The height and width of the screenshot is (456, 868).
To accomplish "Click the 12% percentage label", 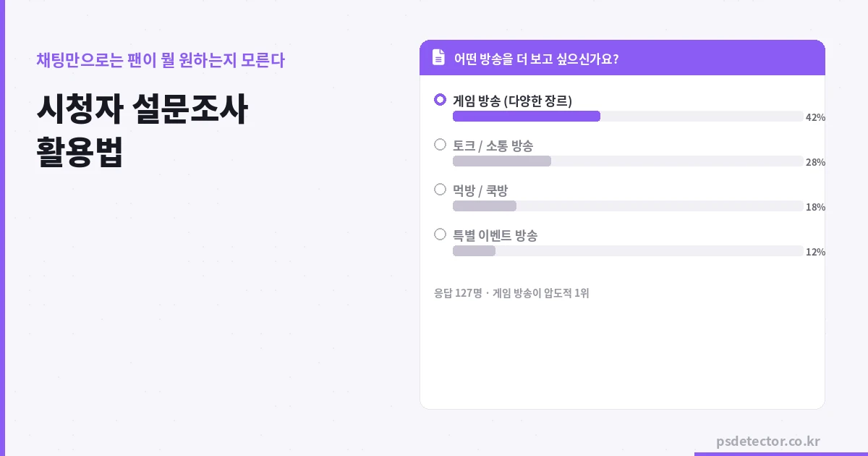I will click(815, 252).
